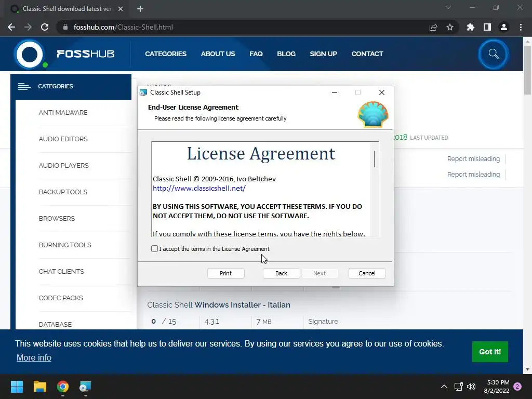Select the AUDIO PLAYERS category
The height and width of the screenshot is (399, 532).
pyautogui.click(x=64, y=166)
